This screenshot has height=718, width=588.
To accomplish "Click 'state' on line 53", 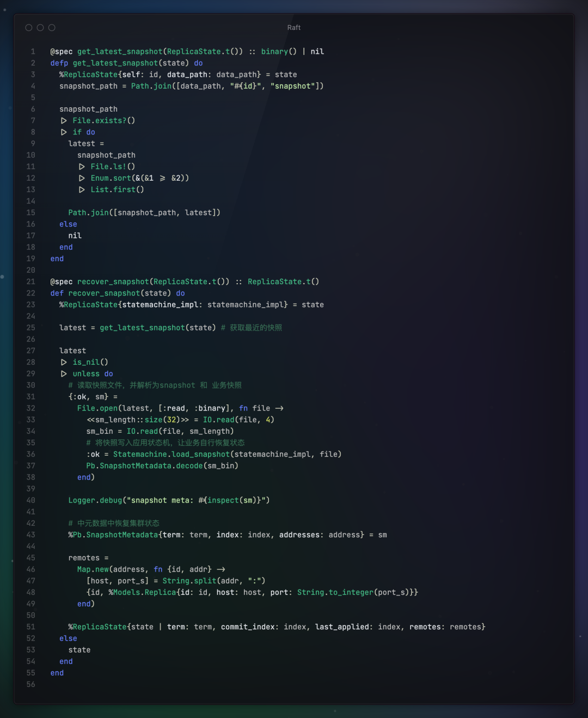I will [x=79, y=650].
